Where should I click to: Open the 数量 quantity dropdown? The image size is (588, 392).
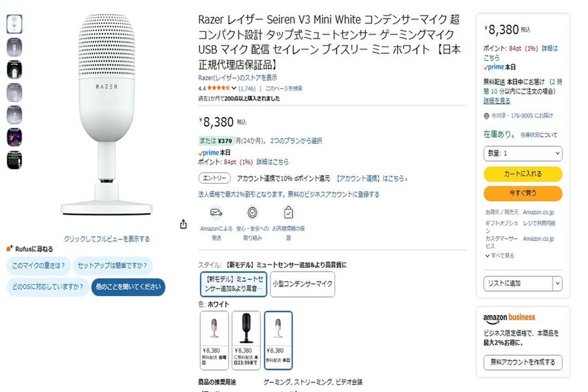(523, 153)
